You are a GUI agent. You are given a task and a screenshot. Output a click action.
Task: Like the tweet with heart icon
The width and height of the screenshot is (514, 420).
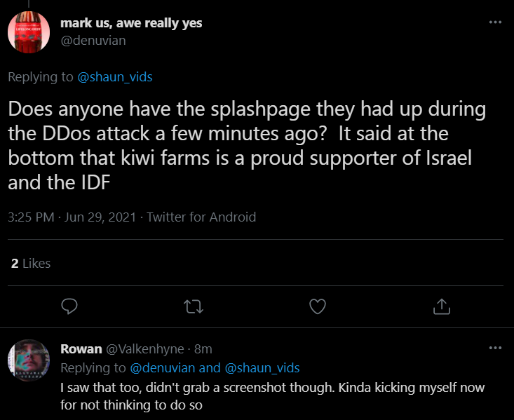[318, 306]
